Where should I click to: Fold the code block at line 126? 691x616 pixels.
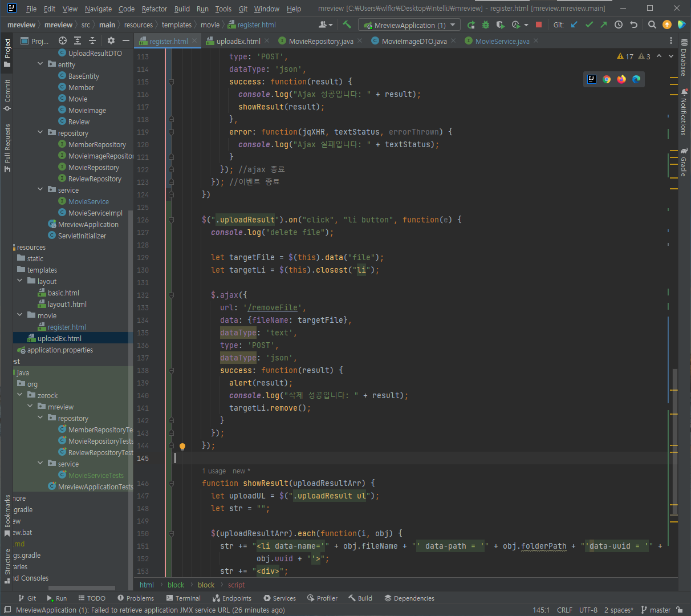171,220
